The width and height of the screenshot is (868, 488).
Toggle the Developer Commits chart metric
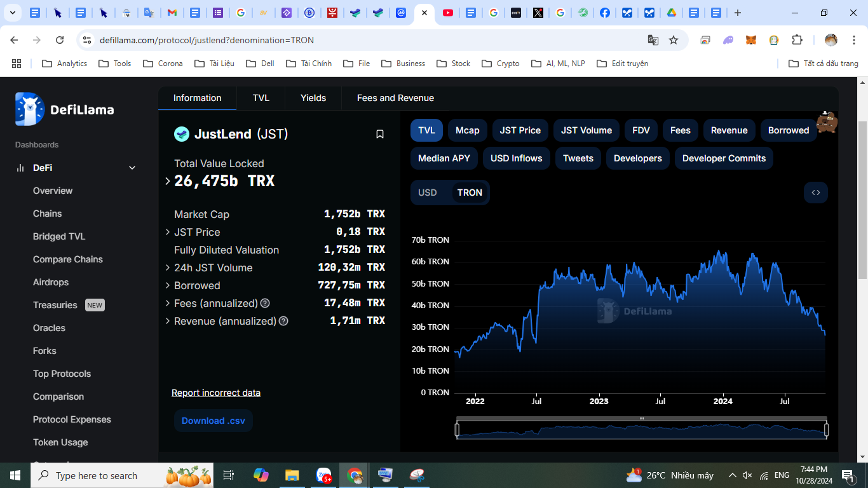[724, 158]
